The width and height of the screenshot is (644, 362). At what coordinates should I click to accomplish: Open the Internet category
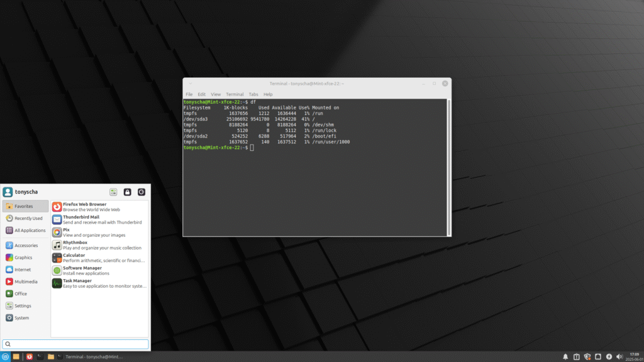(25, 270)
